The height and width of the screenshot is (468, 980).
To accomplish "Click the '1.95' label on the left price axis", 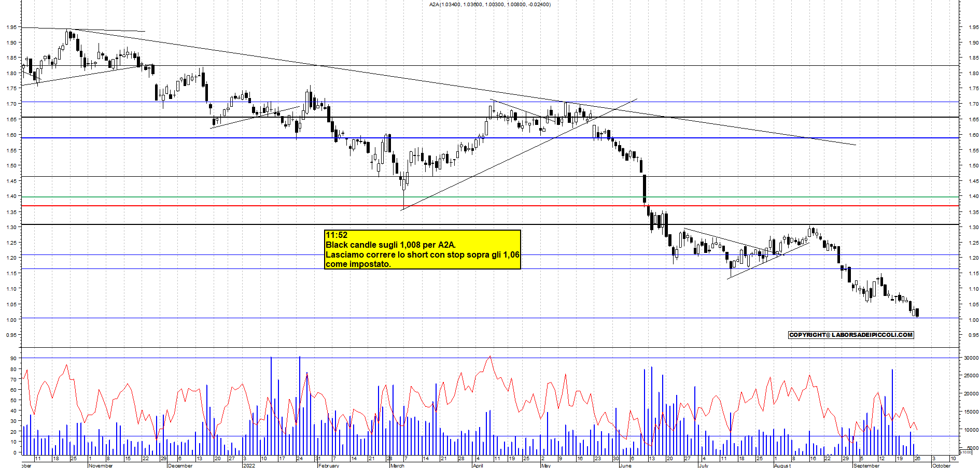I will pyautogui.click(x=11, y=27).
